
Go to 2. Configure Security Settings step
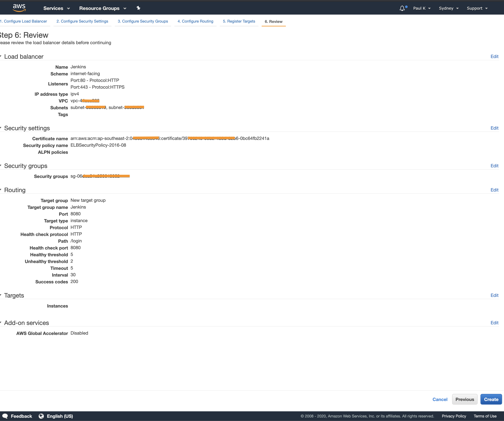pyautogui.click(x=82, y=21)
